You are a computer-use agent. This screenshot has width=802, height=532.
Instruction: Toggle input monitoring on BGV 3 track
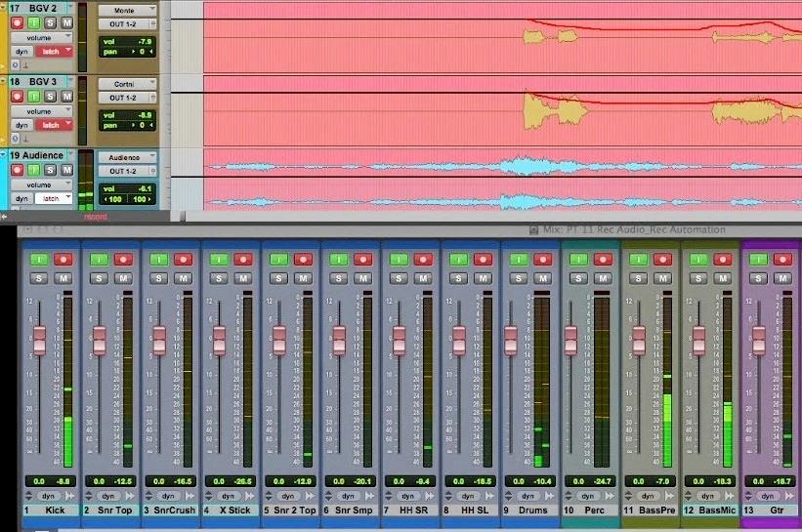pyautogui.click(x=34, y=96)
